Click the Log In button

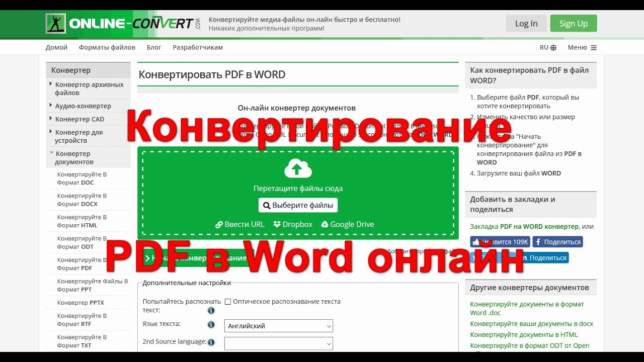(526, 24)
